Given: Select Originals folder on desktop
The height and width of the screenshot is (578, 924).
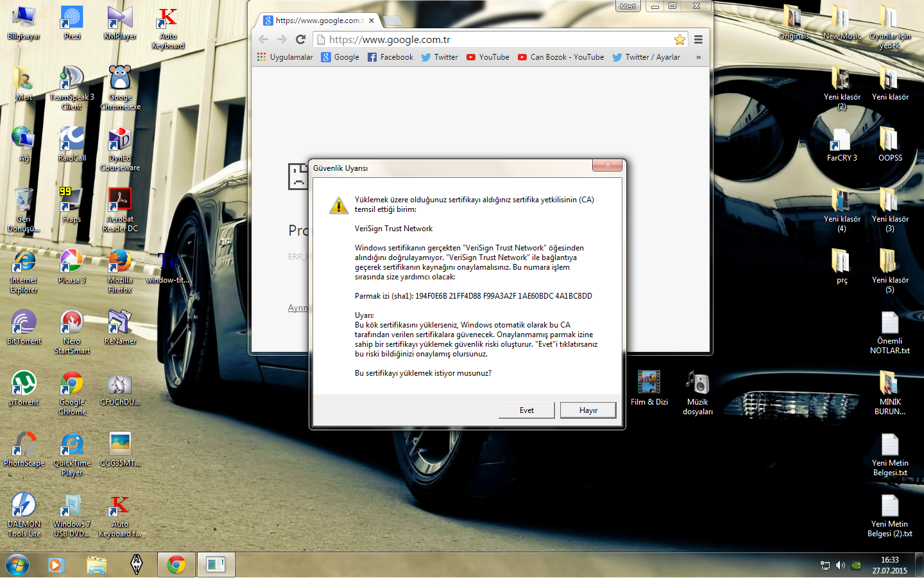Looking at the screenshot, I should pyautogui.click(x=794, y=23).
